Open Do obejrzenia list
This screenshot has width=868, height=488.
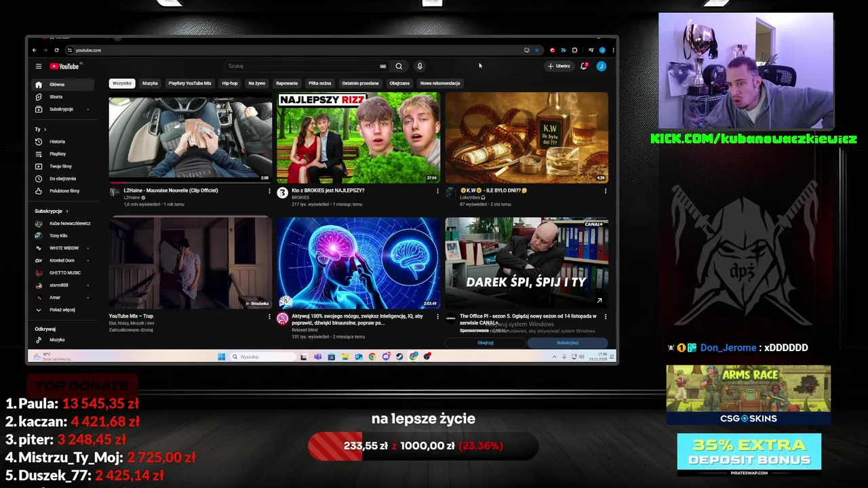pyautogui.click(x=64, y=178)
